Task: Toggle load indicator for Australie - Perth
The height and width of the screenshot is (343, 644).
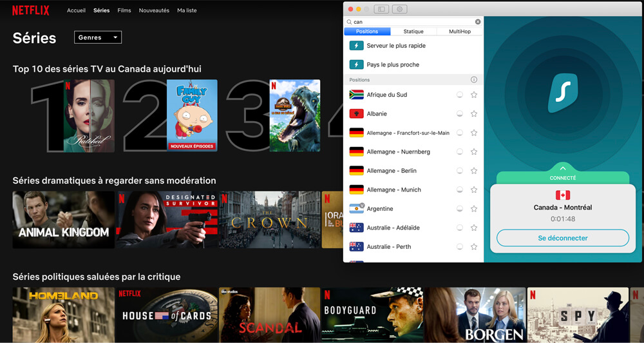Action: [x=460, y=247]
